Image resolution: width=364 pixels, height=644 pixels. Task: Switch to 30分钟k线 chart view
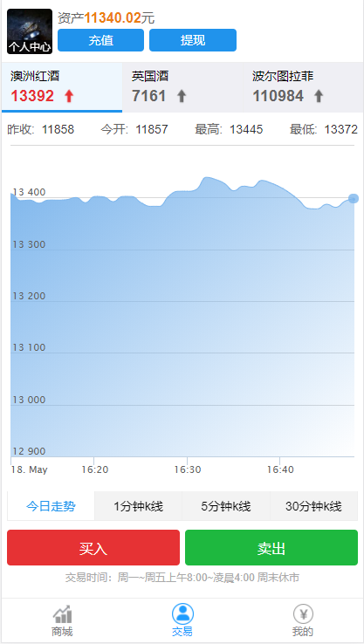(x=314, y=506)
